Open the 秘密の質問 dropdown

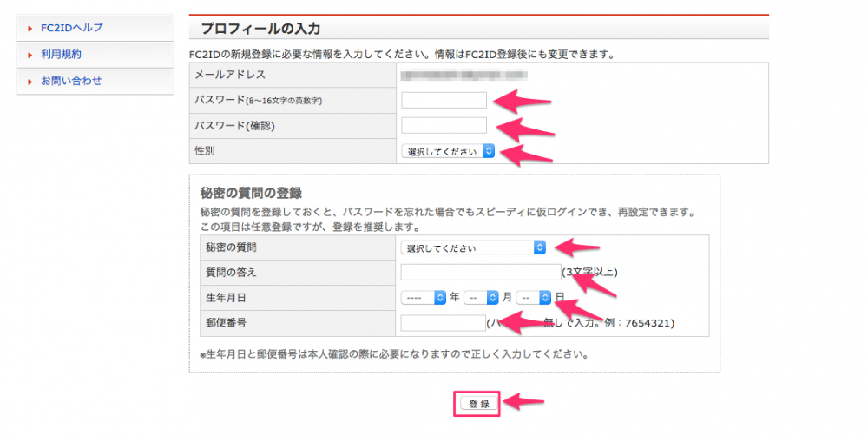pyautogui.click(x=473, y=247)
